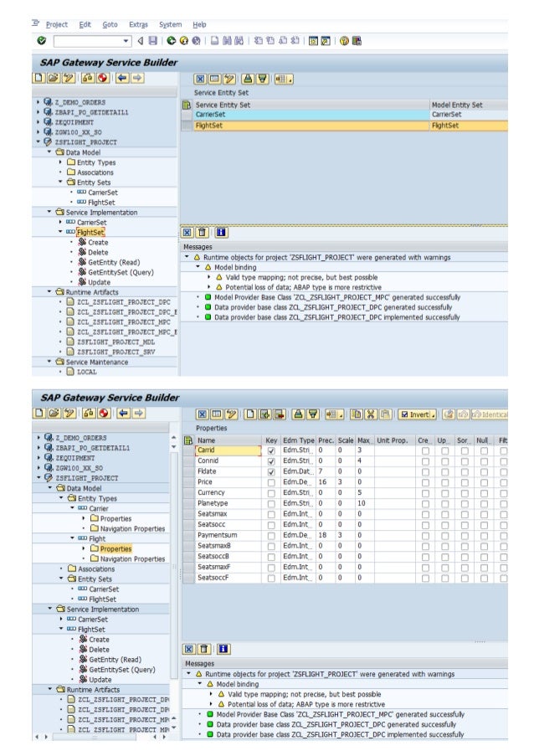Collapse Model binding node in upper Messages

pos(198,266)
